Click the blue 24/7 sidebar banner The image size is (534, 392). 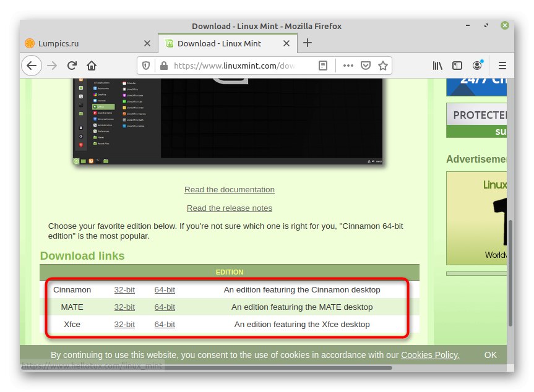coord(476,87)
